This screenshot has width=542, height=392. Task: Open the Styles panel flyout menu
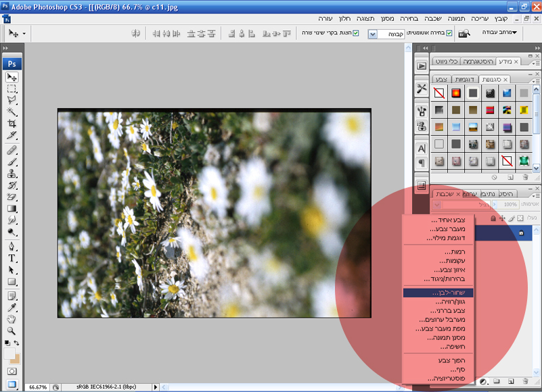pyautogui.click(x=536, y=81)
